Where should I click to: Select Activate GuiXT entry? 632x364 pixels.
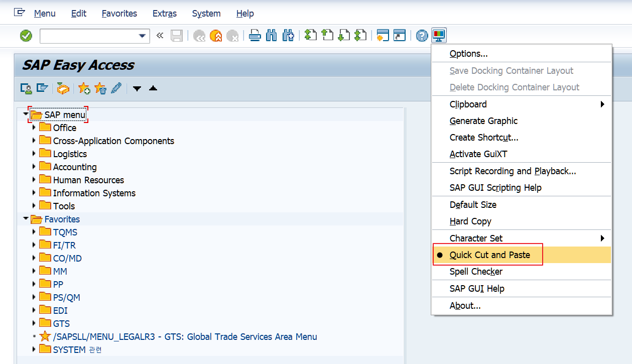tap(522, 154)
